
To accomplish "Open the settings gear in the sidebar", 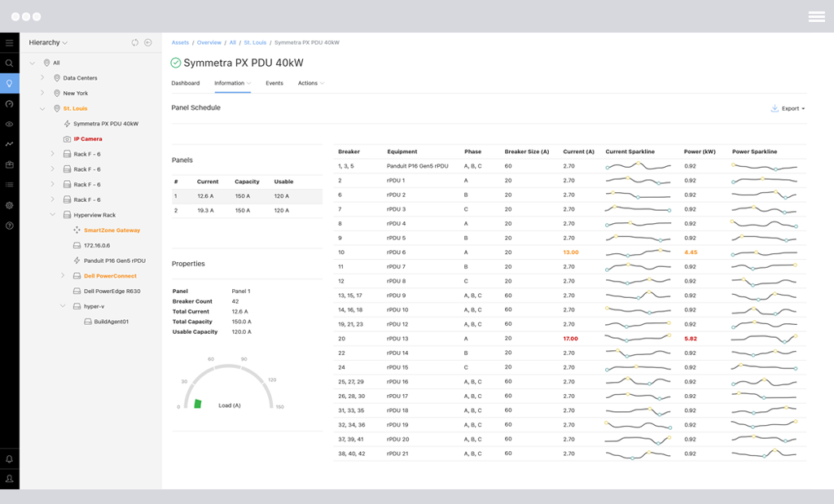I will (x=9, y=205).
